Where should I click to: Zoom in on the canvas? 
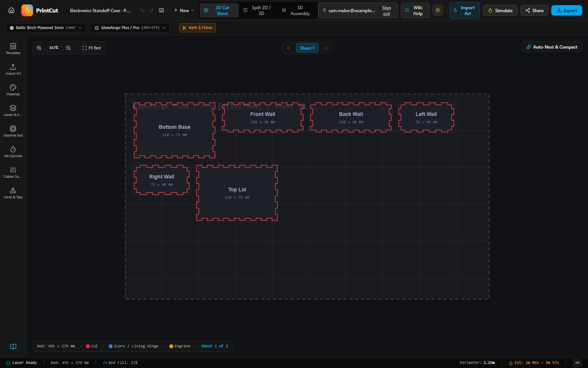click(x=39, y=48)
